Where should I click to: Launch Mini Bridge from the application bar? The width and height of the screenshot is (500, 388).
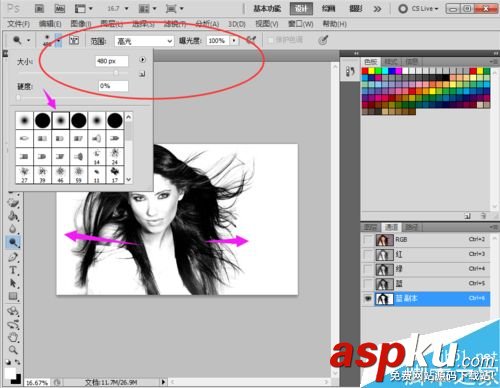[x=59, y=9]
